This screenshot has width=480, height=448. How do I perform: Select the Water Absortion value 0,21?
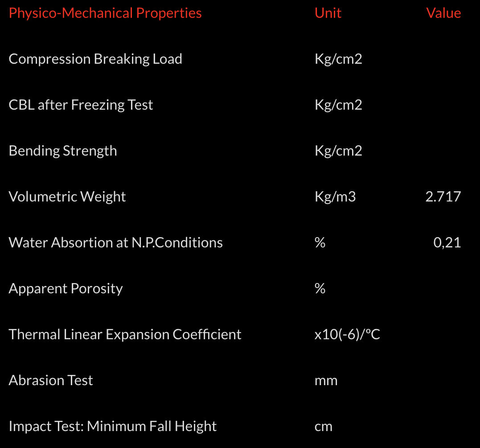tap(447, 242)
